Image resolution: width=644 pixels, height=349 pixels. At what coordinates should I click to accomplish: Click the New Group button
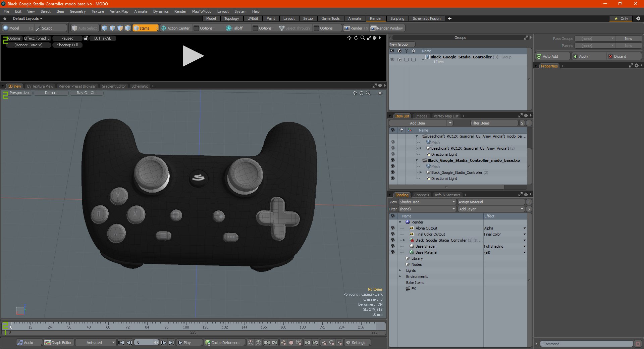tap(402, 44)
